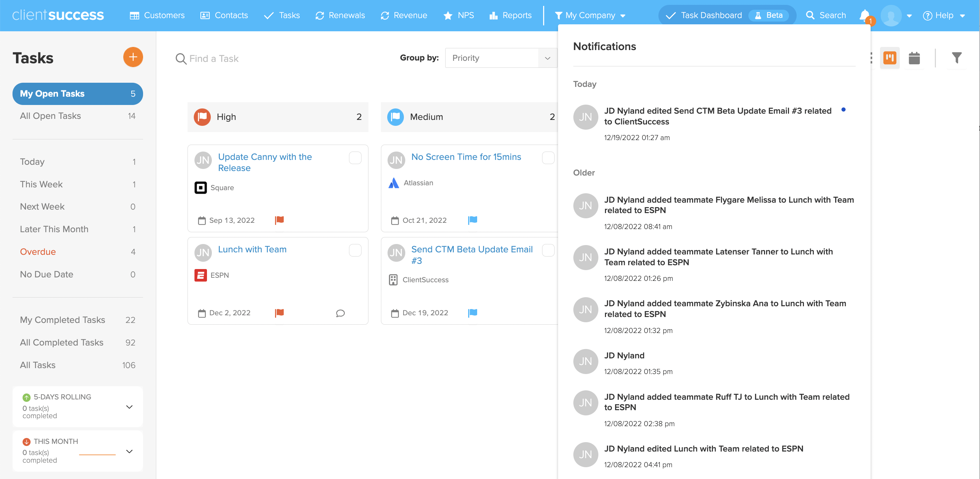The width and height of the screenshot is (980, 479).
Task: Click the JN avatar on Lunch with Team card
Action: pyautogui.click(x=203, y=253)
